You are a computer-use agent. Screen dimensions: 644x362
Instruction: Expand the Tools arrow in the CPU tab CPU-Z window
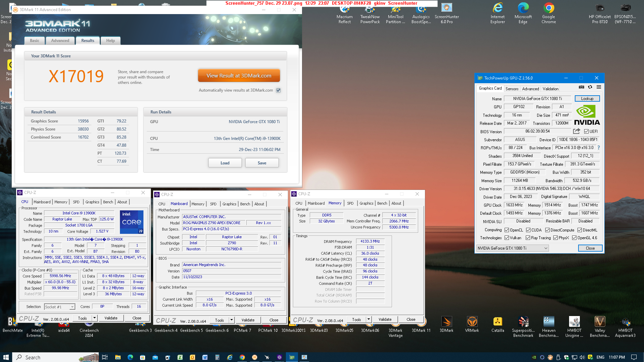coord(94,318)
